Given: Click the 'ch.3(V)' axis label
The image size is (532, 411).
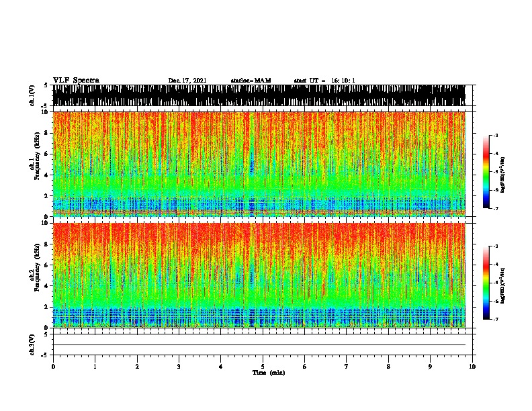Looking at the screenshot, I should (x=32, y=345).
